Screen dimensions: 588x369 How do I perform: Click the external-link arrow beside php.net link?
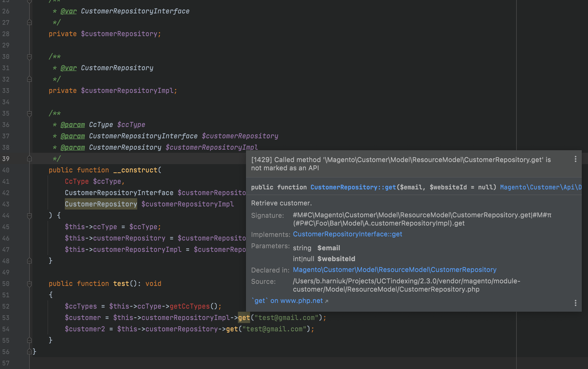[327, 301]
